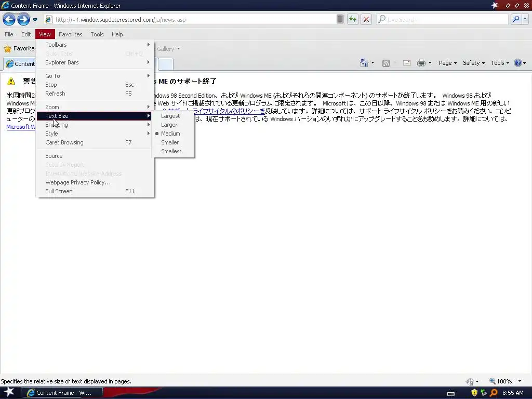Viewport: 532px width, 399px height.
Task: Select Smaller text size
Action: pyautogui.click(x=173, y=142)
